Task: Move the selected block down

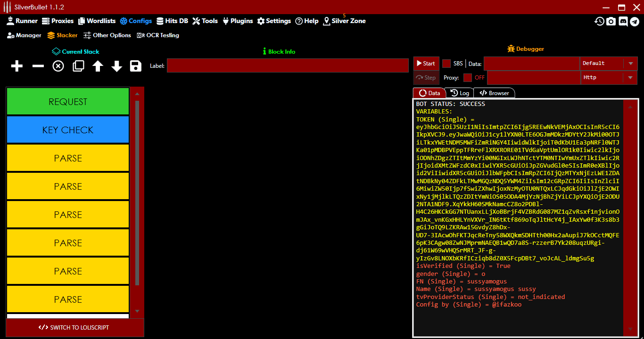Action: pos(117,66)
